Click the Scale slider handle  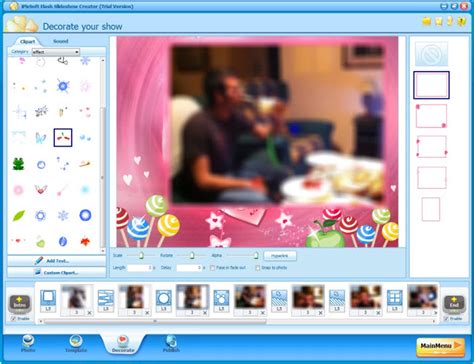(x=141, y=256)
